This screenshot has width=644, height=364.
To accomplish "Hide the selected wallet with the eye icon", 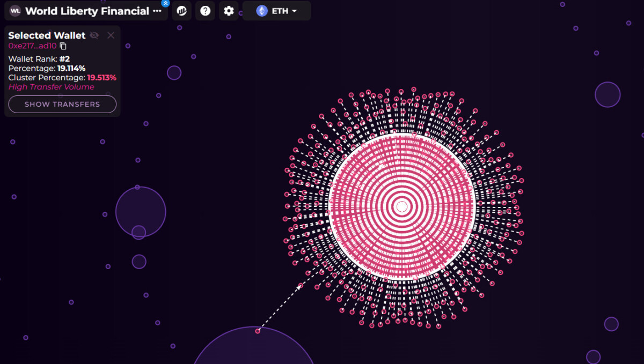I will coord(94,35).
